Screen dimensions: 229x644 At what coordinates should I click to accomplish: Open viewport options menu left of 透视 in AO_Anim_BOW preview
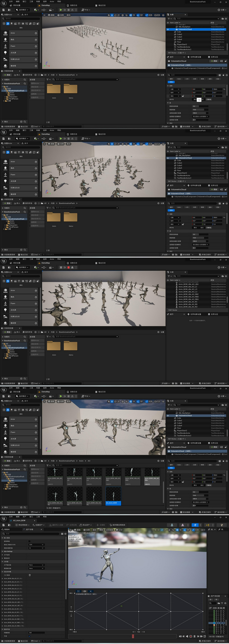coord(70,530)
